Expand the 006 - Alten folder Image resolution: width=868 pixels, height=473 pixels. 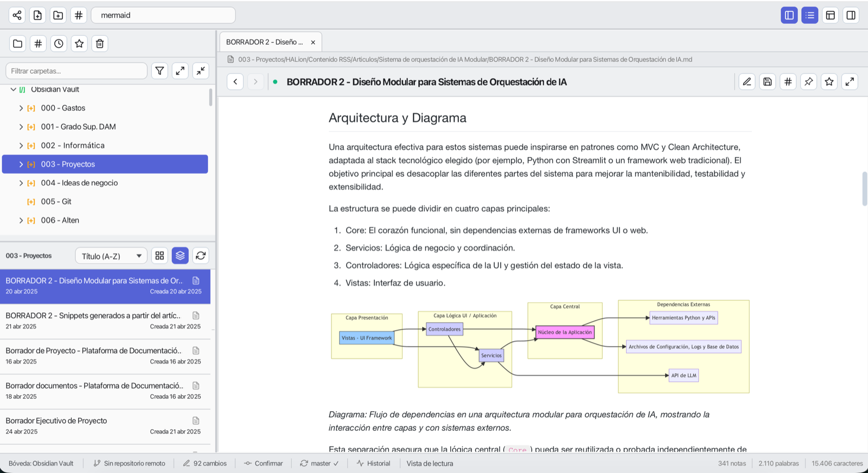pos(21,220)
